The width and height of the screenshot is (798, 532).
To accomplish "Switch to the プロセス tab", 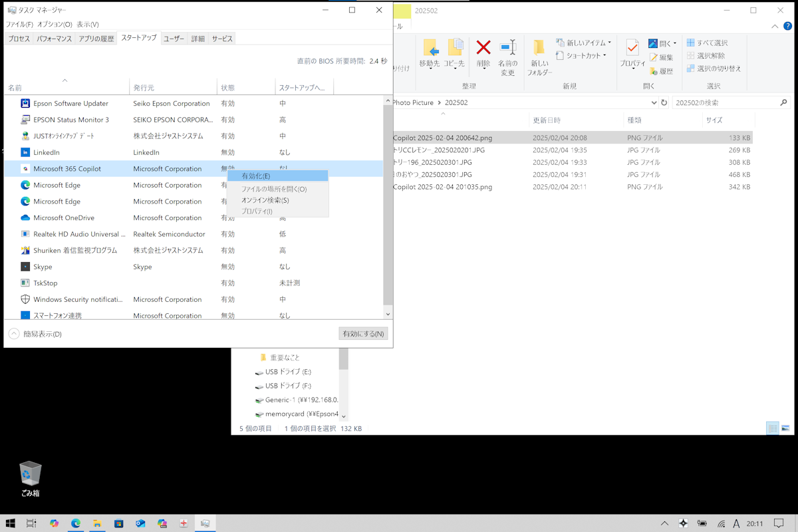I will (19, 39).
